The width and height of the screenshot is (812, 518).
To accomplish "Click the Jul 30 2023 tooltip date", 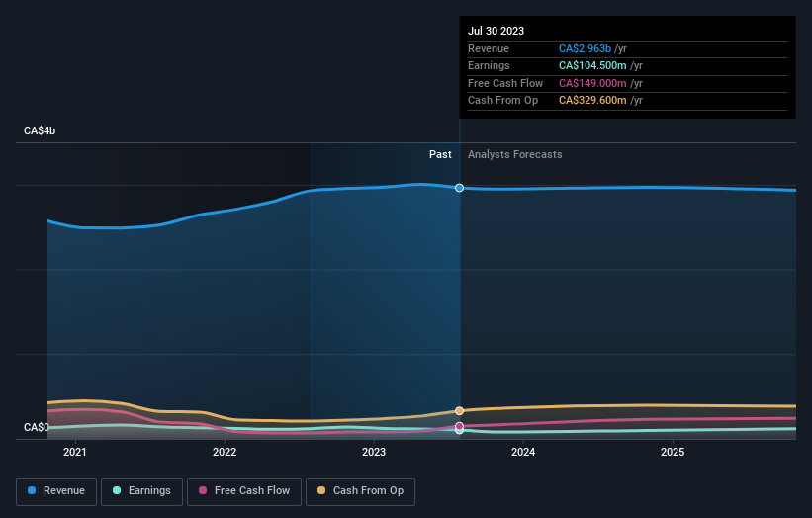I will (x=496, y=31).
